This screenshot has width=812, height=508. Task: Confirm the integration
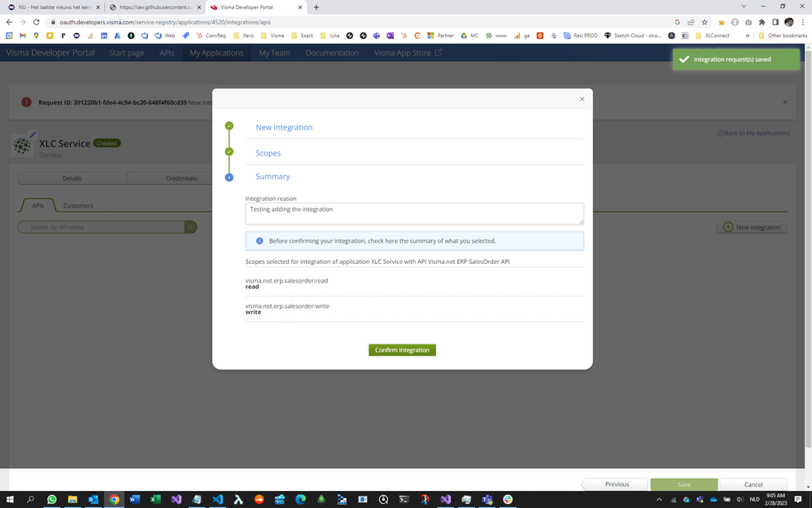(x=402, y=350)
